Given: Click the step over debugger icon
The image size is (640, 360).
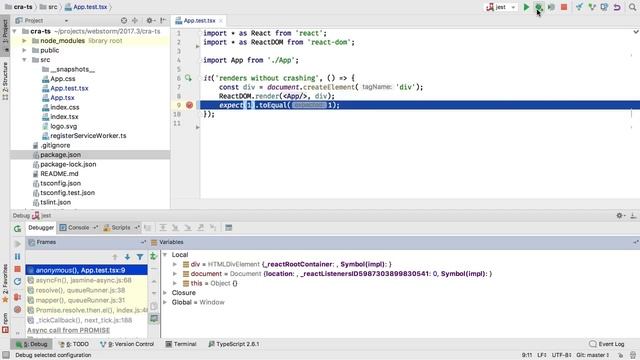Looking at the screenshot, I should point(163,227).
